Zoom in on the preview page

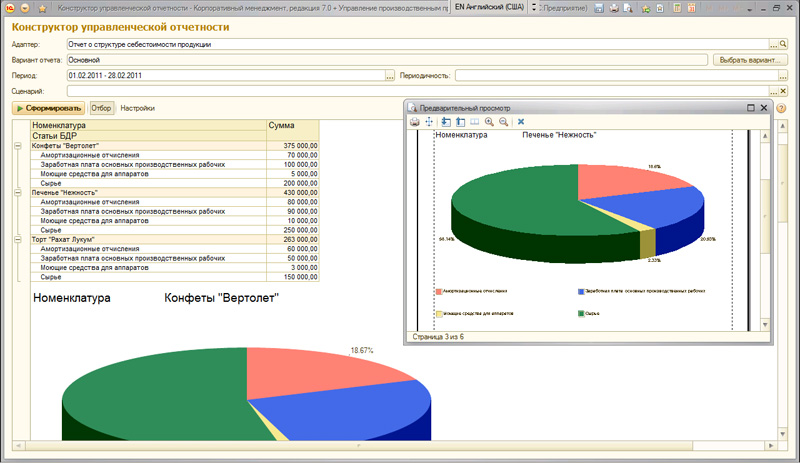pos(489,121)
